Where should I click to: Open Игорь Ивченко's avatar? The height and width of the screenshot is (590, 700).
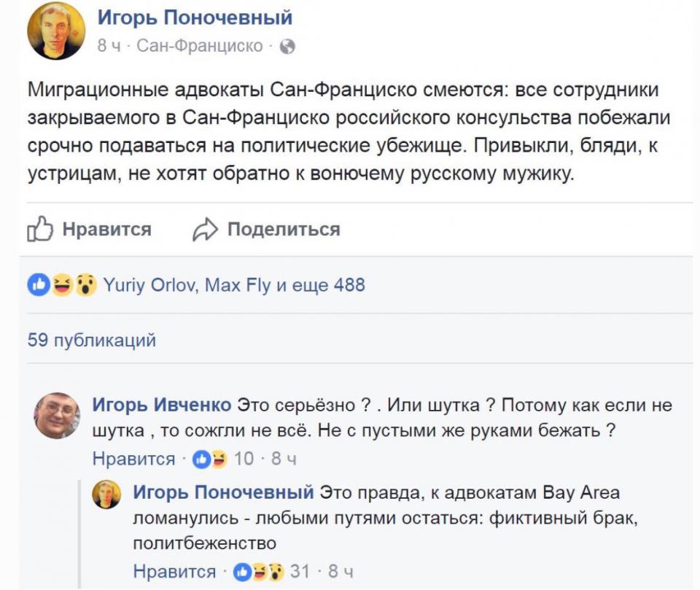pos(57,416)
